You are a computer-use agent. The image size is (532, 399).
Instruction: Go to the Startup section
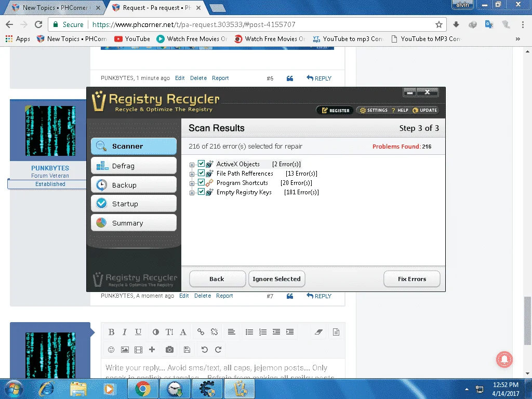[x=134, y=204]
